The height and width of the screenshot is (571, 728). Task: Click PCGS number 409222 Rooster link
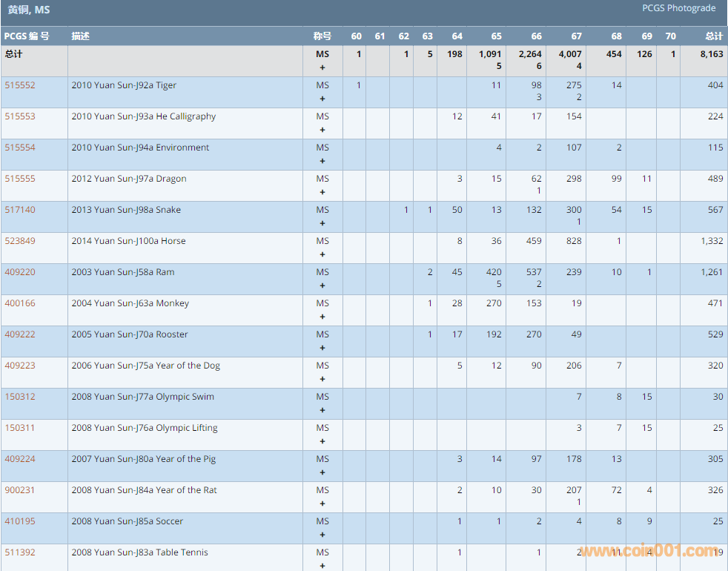coord(20,334)
